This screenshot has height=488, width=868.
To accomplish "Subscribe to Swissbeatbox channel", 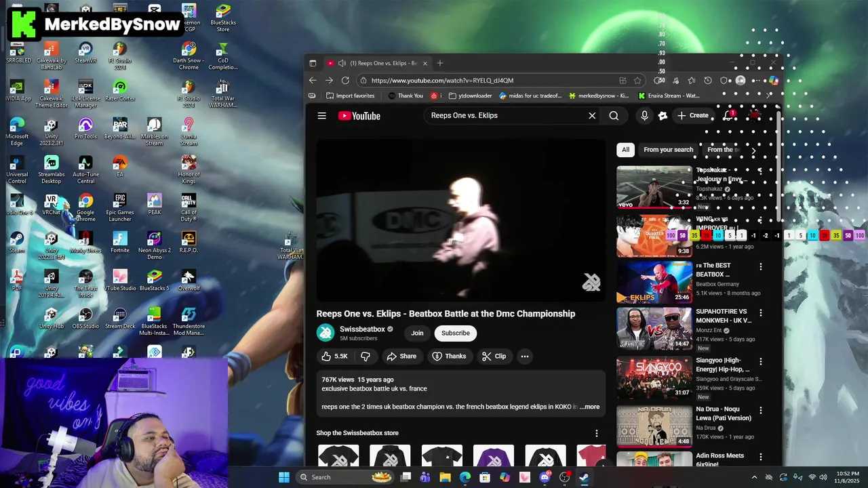I will (456, 333).
